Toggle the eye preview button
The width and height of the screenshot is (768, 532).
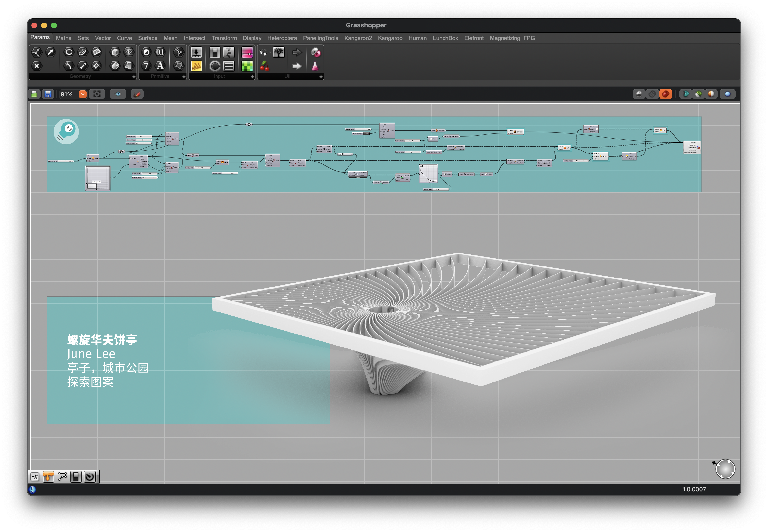(x=118, y=94)
